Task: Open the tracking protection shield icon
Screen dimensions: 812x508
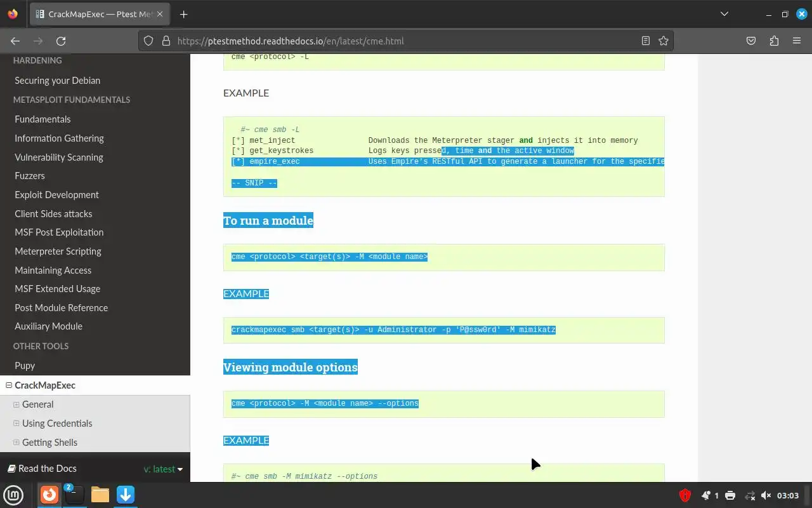Action: click(x=148, y=41)
